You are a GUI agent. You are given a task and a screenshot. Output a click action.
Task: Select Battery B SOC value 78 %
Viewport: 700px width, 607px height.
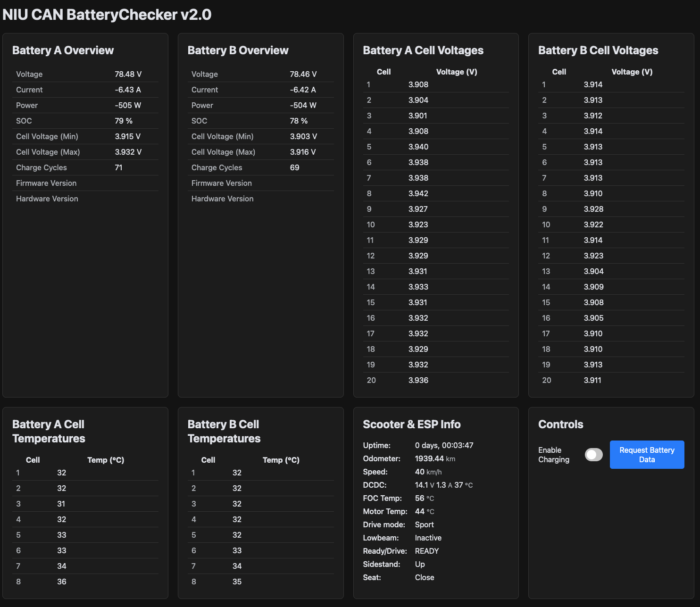(x=299, y=121)
